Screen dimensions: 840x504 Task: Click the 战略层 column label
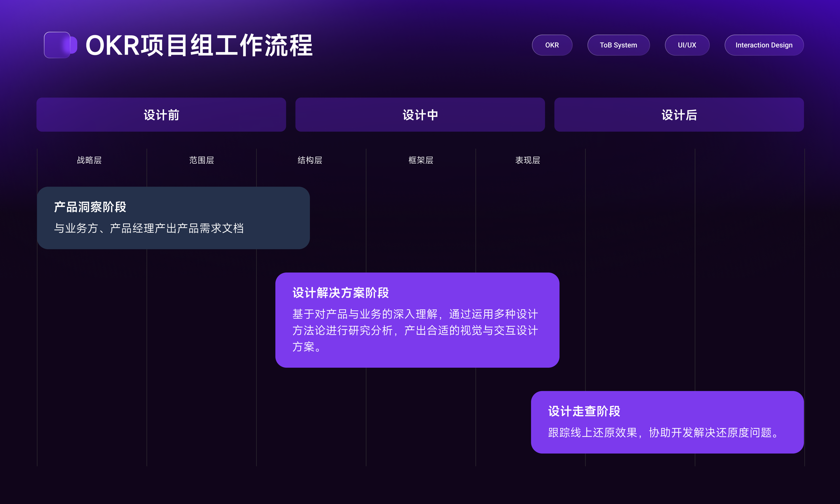(89, 160)
